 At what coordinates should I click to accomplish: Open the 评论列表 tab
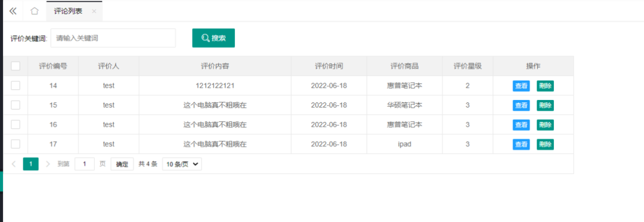click(68, 11)
